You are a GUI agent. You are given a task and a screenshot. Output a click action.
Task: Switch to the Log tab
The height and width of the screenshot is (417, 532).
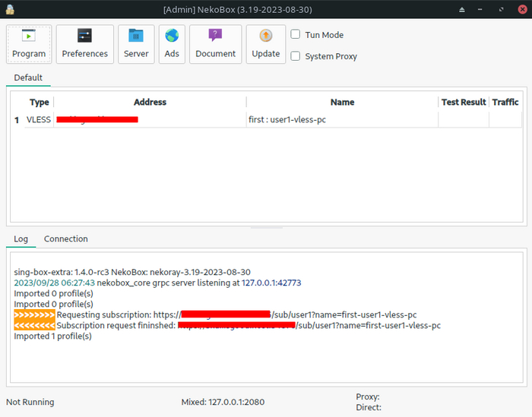point(21,239)
